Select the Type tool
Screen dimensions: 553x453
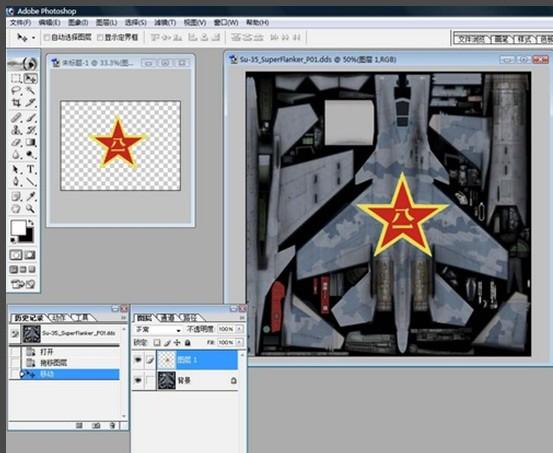[31, 169]
